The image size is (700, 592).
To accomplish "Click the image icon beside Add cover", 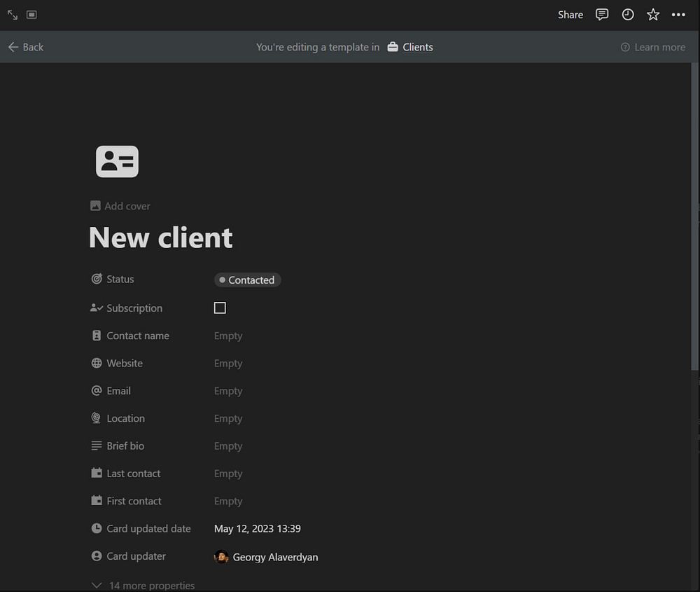I will (95, 205).
